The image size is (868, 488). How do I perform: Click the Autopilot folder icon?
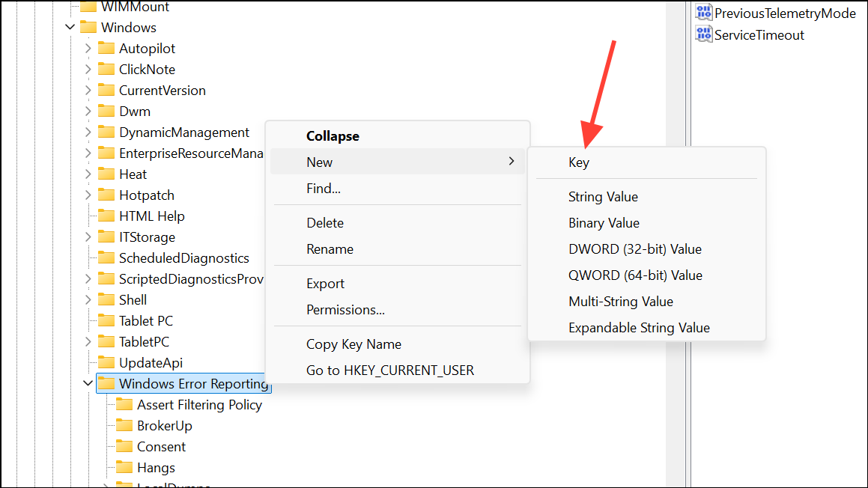click(106, 49)
